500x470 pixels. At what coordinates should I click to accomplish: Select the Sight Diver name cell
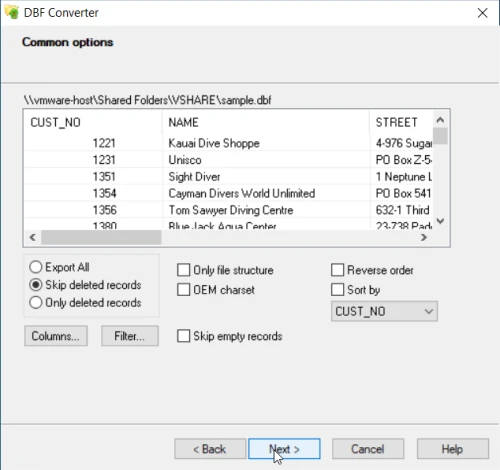(x=266, y=177)
